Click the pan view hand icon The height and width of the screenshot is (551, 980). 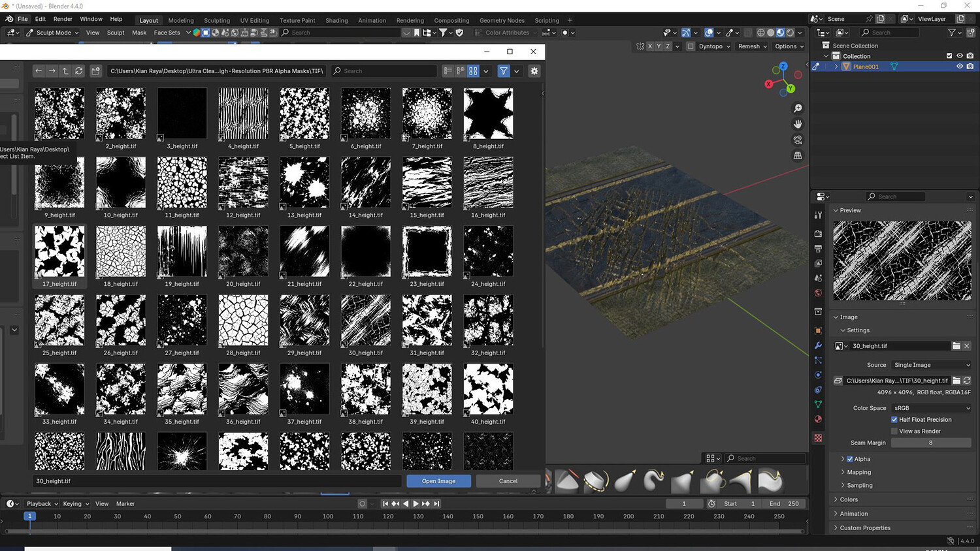coord(798,124)
